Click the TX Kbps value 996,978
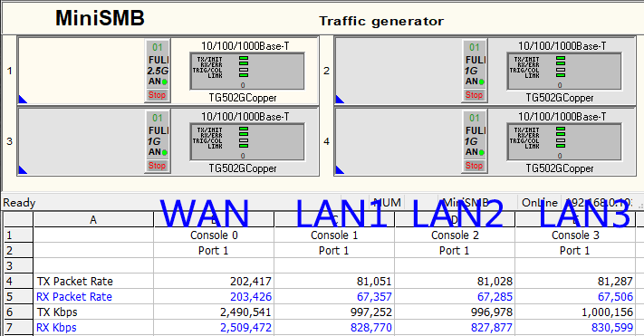644x336 pixels. 492,312
